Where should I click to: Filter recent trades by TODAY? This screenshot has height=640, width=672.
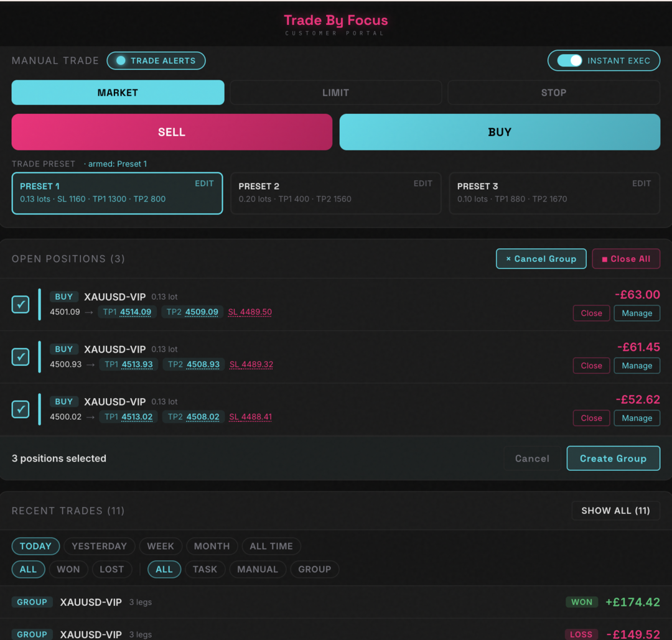click(35, 546)
